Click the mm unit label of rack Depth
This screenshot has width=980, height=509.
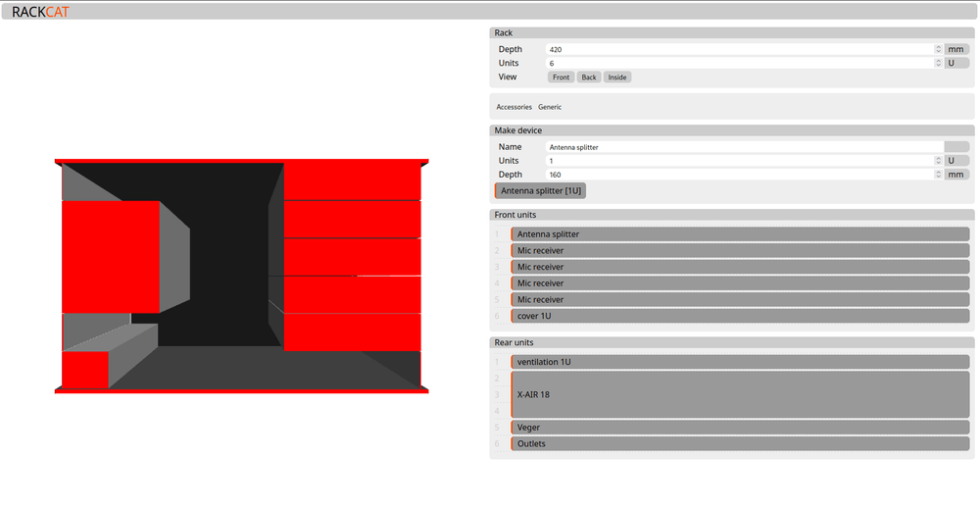pyautogui.click(x=956, y=49)
